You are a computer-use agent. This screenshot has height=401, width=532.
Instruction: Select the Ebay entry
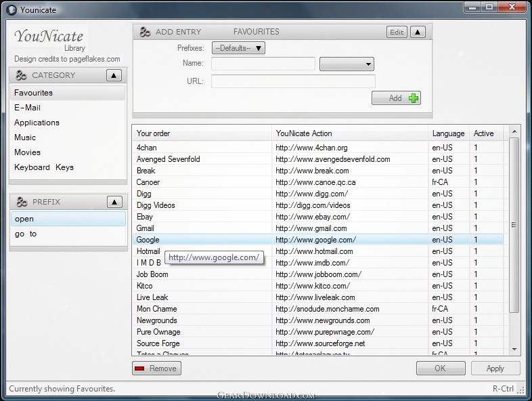(x=318, y=217)
